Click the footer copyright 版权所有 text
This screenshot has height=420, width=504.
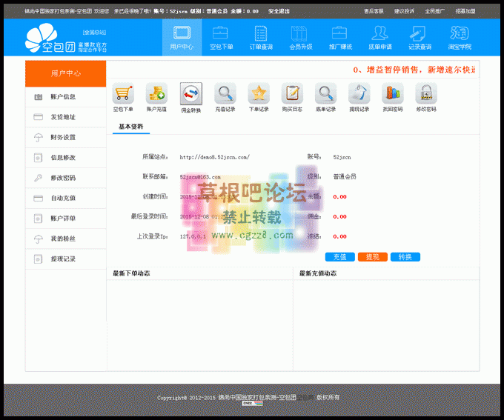coord(328,398)
